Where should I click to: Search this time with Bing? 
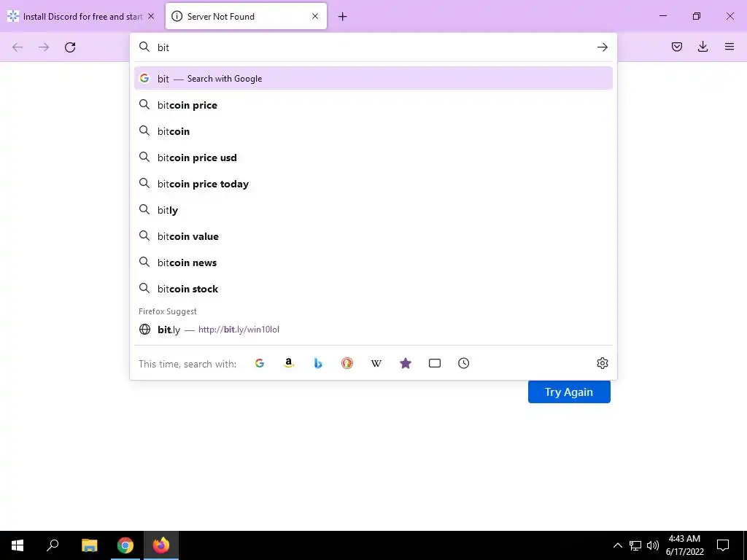tap(318, 363)
